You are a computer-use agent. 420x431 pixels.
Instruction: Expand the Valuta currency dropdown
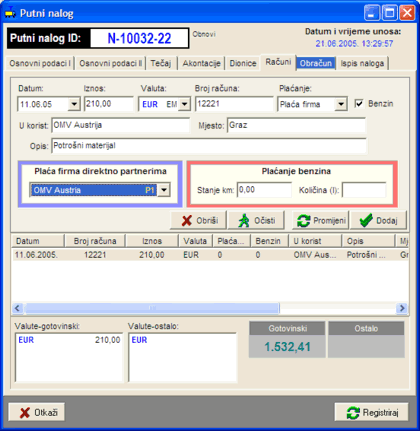[x=184, y=104]
